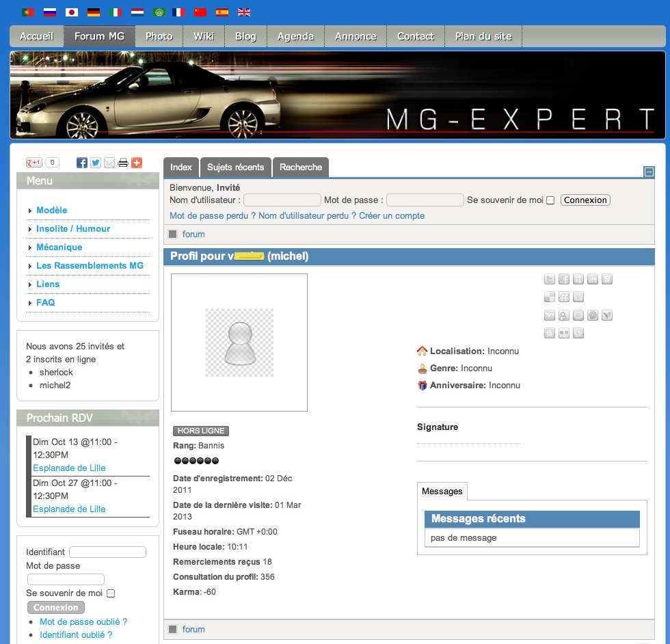The height and width of the screenshot is (644, 670).
Task: Focus the 'Nom d'utilisateur' input field
Action: 282,200
